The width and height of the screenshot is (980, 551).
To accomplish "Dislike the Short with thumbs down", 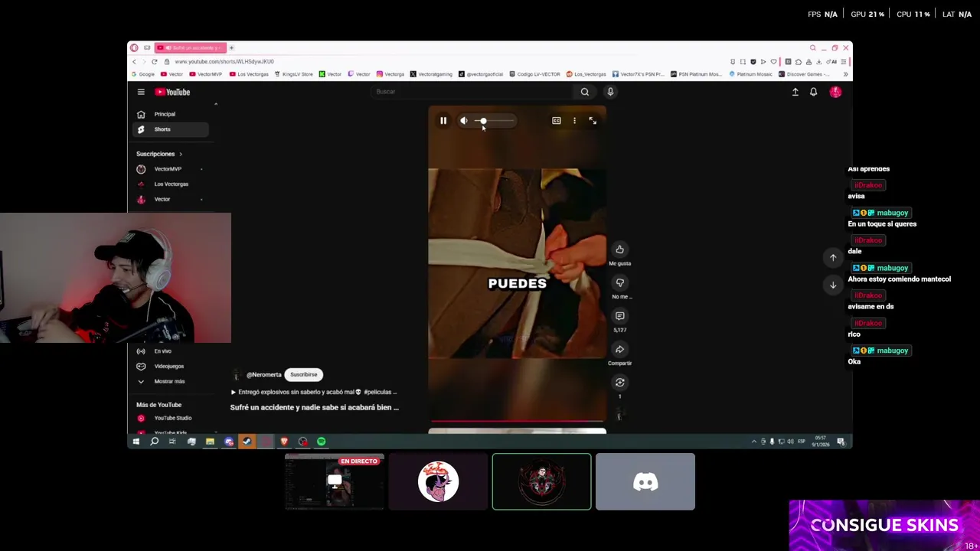I will [x=620, y=283].
